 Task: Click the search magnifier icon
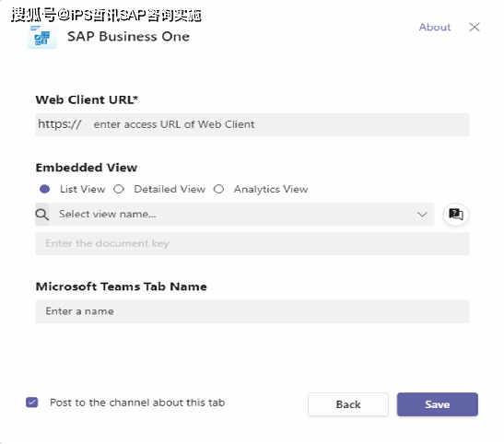click(42, 215)
